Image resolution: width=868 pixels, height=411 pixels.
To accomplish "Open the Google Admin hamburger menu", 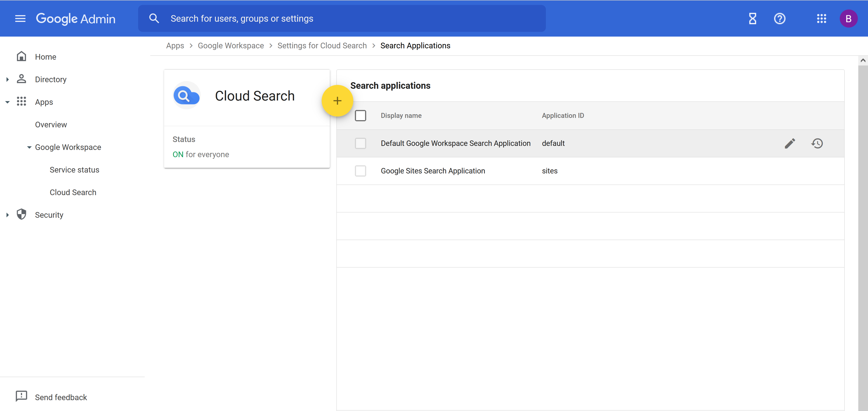I will pos(20,19).
